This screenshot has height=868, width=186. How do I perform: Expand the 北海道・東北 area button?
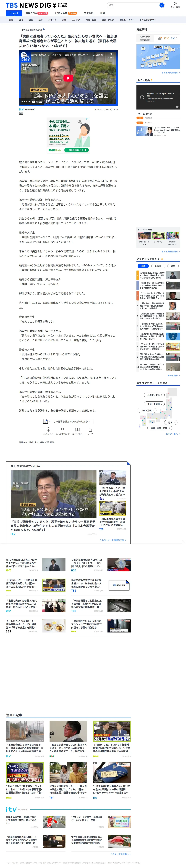pos(155,395)
